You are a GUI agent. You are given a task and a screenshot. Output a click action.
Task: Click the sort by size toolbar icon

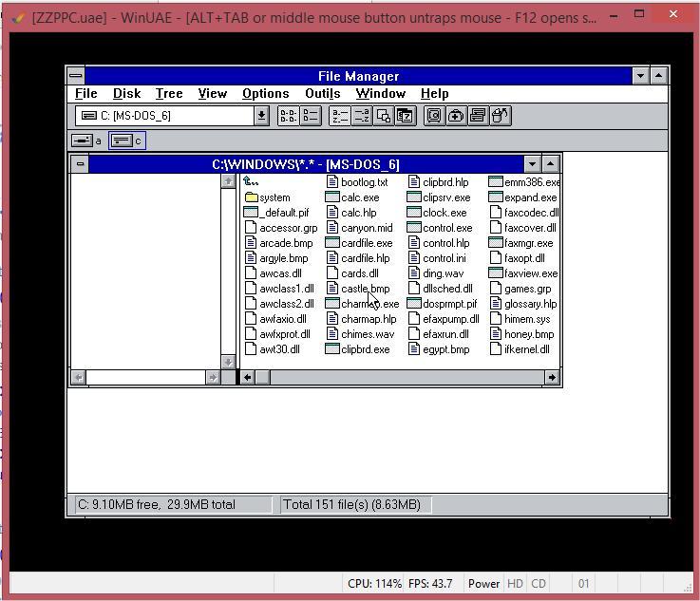[384, 116]
